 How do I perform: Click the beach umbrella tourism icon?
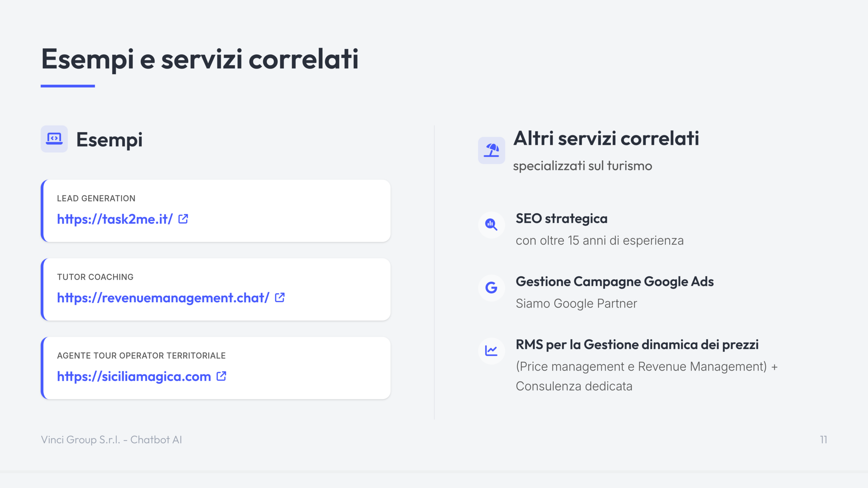491,150
